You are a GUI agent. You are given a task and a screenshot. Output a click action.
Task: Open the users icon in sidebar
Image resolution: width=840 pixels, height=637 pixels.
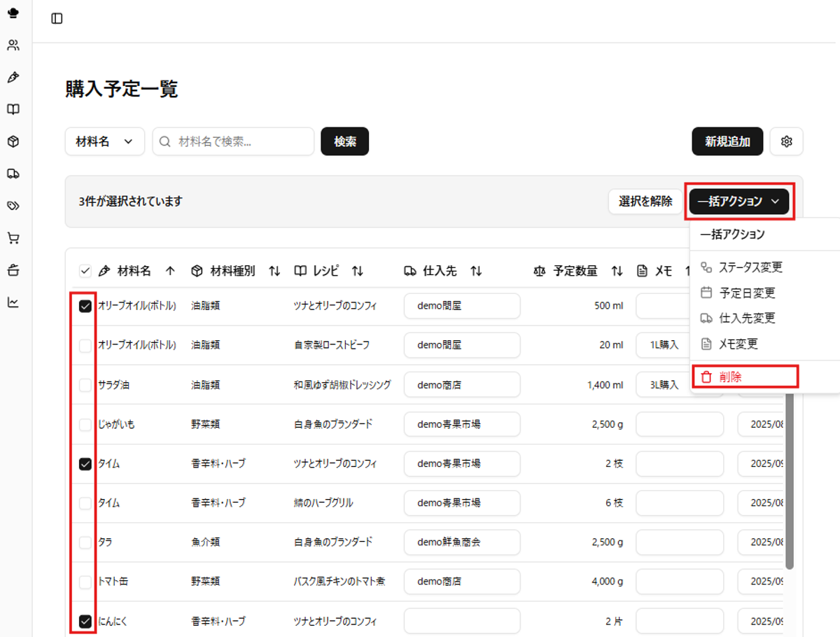click(x=13, y=45)
